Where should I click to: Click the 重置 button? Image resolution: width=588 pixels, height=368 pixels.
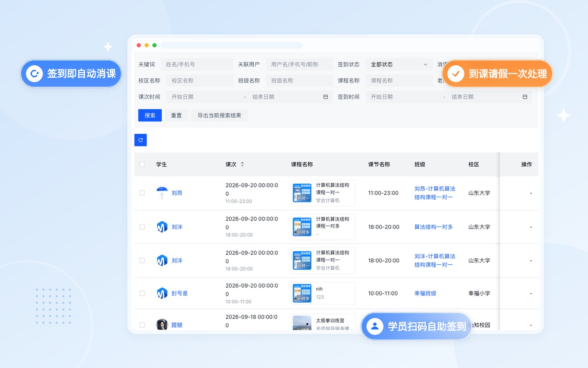pyautogui.click(x=176, y=115)
